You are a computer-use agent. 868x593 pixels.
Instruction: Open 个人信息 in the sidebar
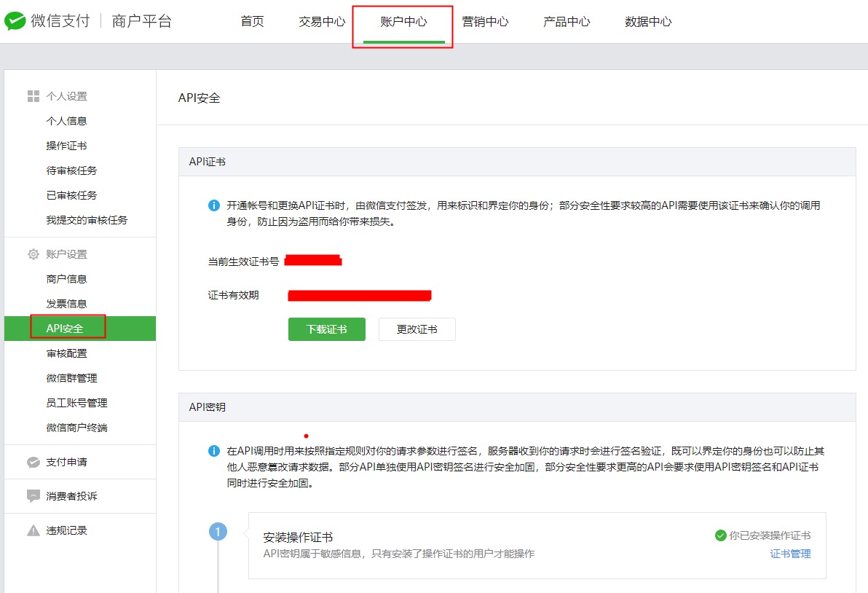coord(66,121)
